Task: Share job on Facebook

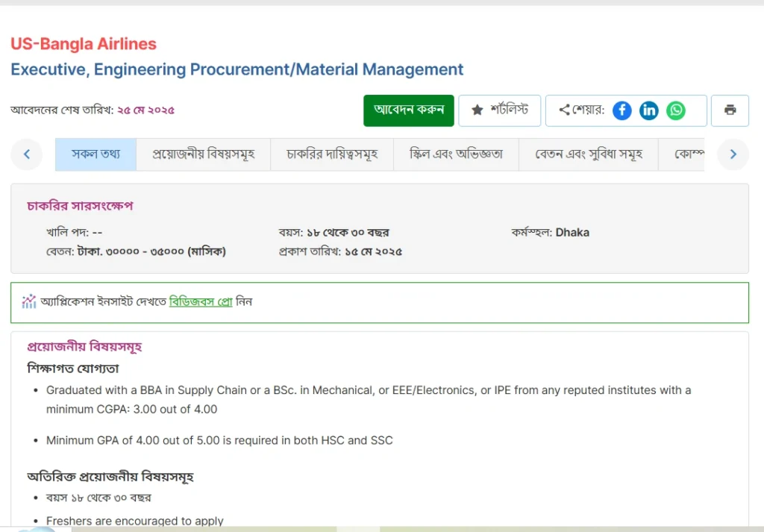Action: (621, 110)
